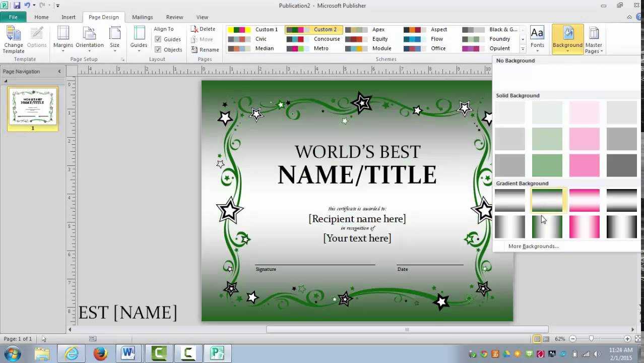
Task: Toggle the Guides checkbox
Action: tap(158, 39)
